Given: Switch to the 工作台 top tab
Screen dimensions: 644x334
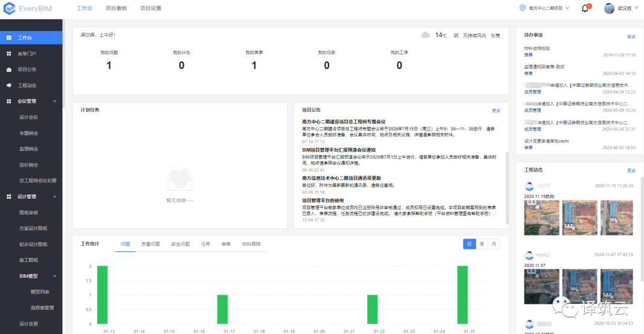Looking at the screenshot, I should 85,8.
